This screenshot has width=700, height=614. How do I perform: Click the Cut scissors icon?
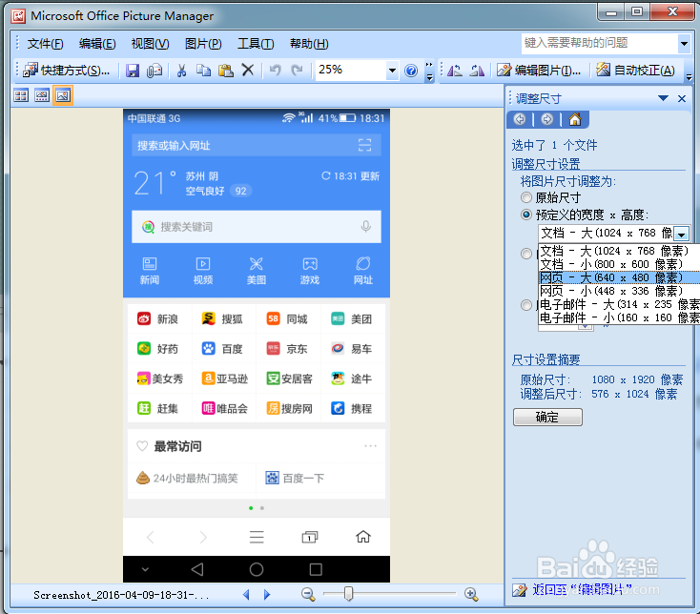point(181,71)
